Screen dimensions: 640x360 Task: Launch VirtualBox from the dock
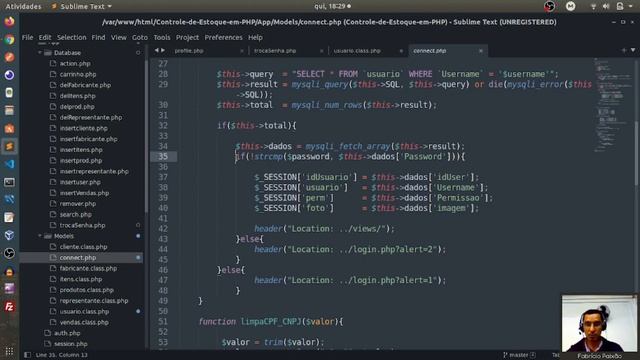click(x=9, y=235)
